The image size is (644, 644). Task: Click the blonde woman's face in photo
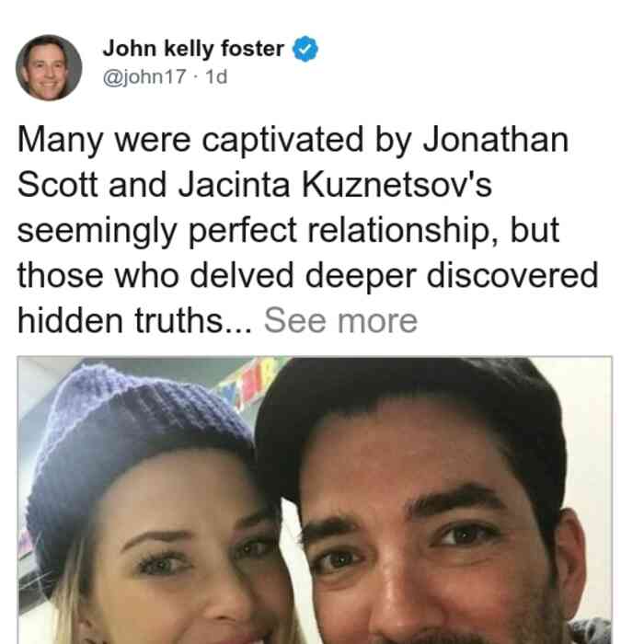click(180, 567)
